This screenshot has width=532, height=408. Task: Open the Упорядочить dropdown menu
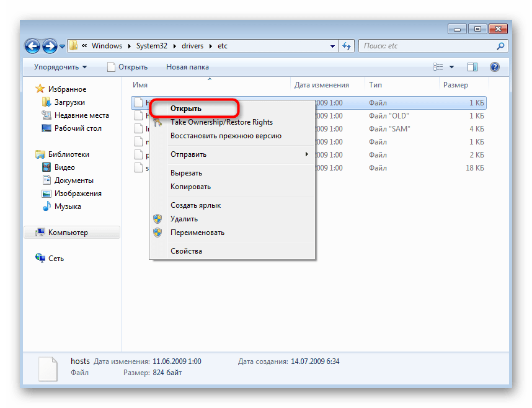point(60,67)
